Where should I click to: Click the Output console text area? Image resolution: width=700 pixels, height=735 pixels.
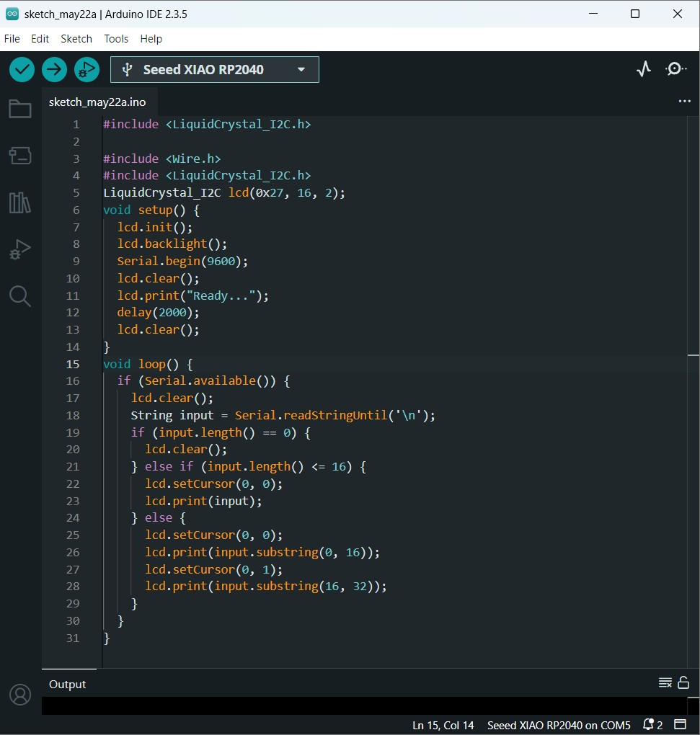364,705
